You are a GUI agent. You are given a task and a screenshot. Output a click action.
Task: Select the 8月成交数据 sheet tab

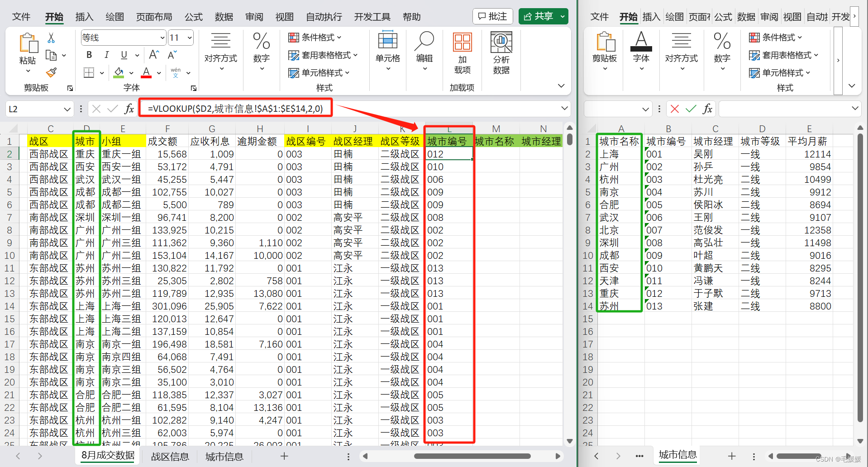pyautogui.click(x=108, y=456)
